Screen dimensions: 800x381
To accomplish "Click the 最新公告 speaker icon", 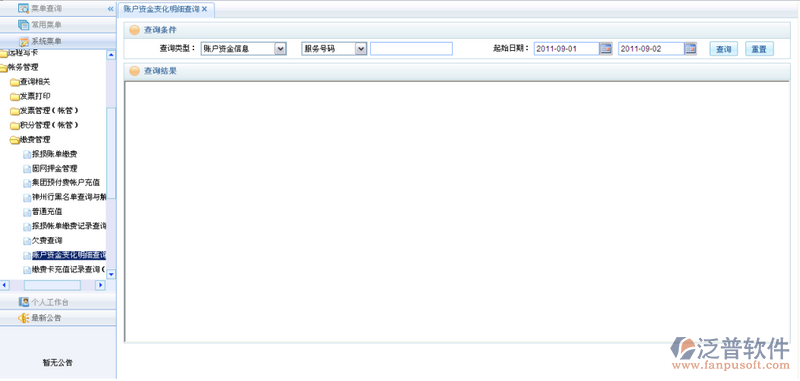I will (x=23, y=318).
